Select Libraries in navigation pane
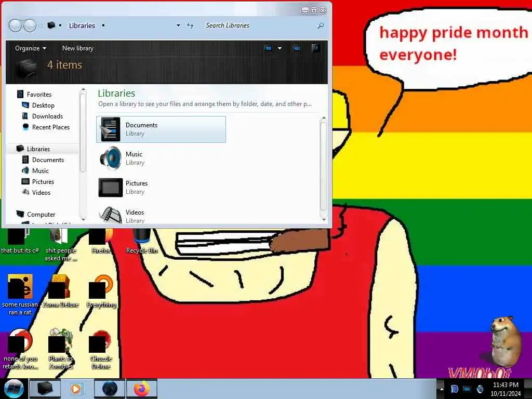This screenshot has width=532, height=399. point(38,149)
